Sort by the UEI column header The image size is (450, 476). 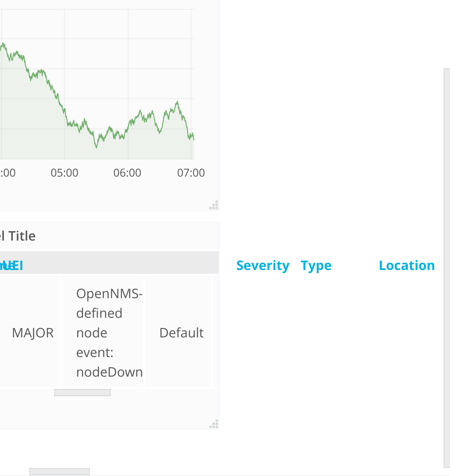pos(13,265)
